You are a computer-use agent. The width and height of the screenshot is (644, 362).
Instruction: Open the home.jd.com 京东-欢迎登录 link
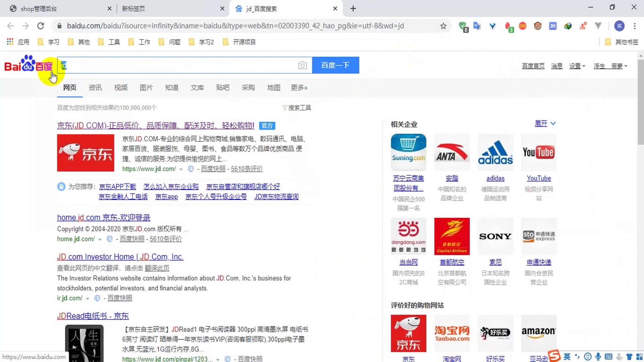tap(104, 218)
